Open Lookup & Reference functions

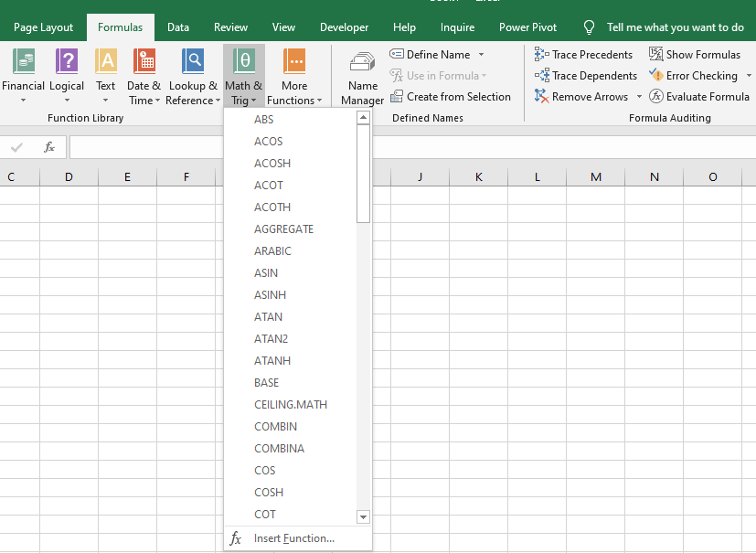(x=192, y=75)
